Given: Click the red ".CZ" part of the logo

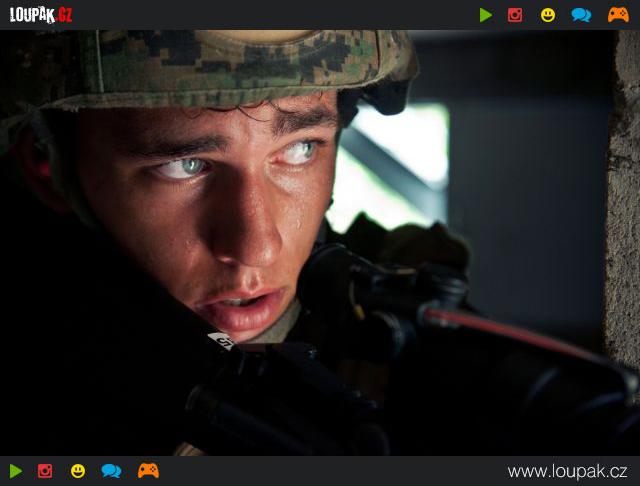Looking at the screenshot, I should tap(64, 15).
